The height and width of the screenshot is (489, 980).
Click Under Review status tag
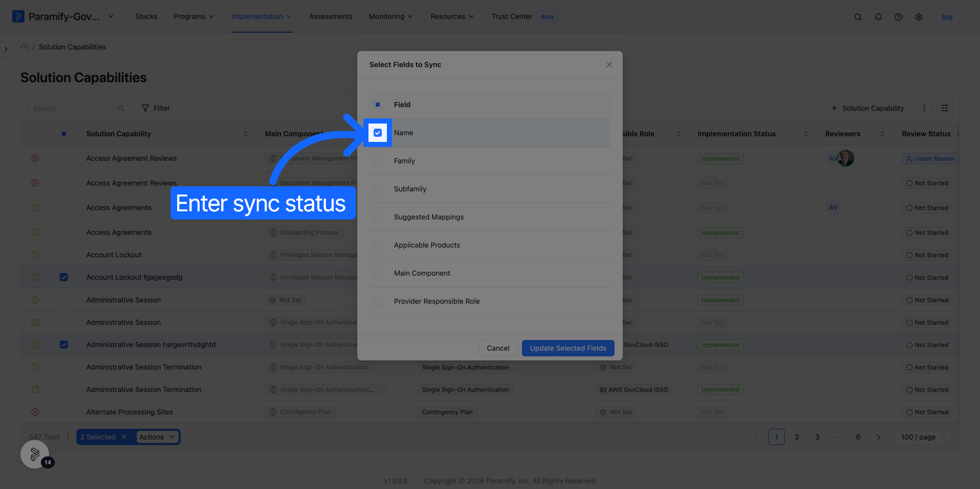pyautogui.click(x=930, y=159)
